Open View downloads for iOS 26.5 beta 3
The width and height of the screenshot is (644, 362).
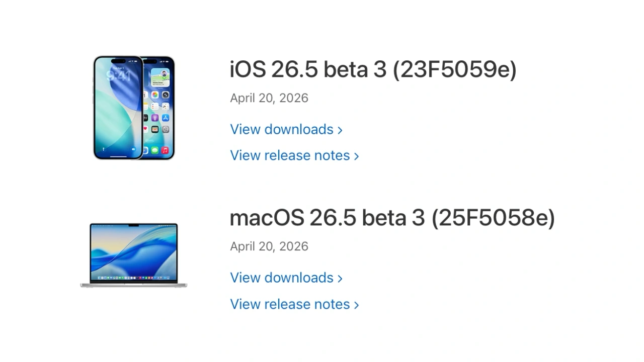pos(282,129)
